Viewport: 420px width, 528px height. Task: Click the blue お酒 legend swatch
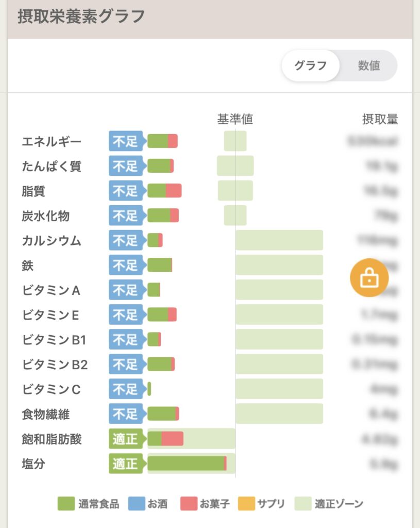(x=137, y=503)
